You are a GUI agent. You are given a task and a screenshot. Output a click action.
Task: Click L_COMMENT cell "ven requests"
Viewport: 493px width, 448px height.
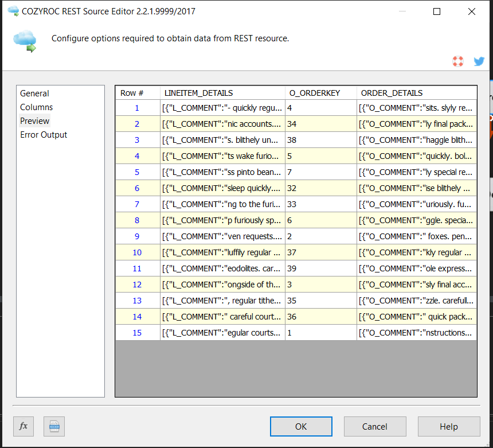222,236
